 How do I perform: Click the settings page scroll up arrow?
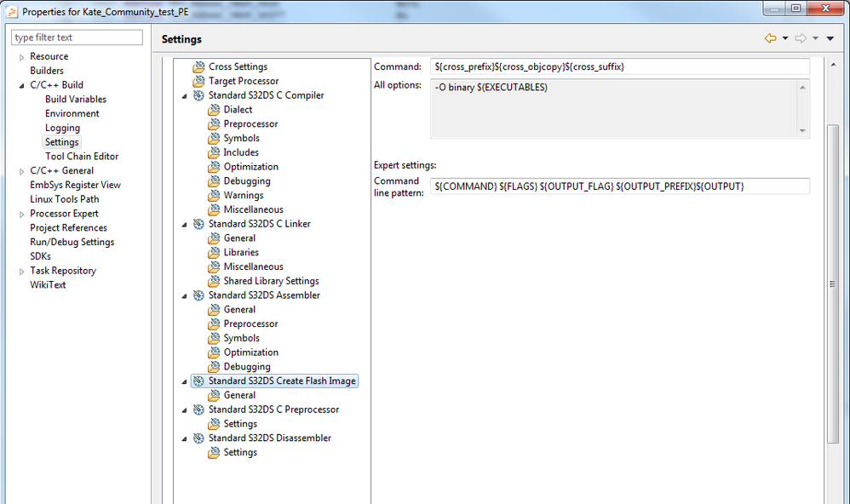(833, 65)
